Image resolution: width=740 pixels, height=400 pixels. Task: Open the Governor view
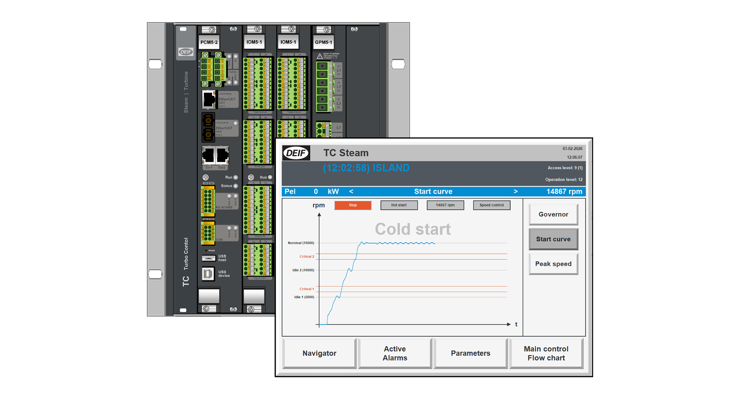point(553,214)
